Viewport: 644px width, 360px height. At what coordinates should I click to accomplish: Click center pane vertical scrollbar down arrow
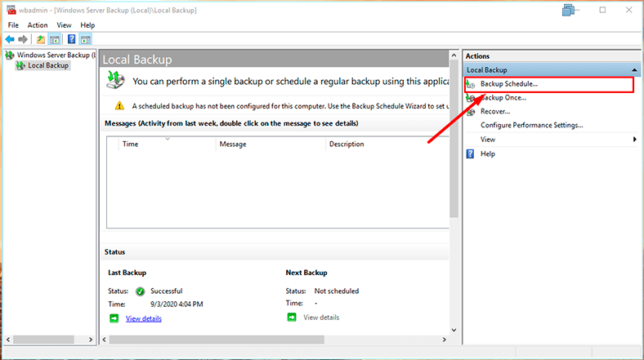pos(454,330)
